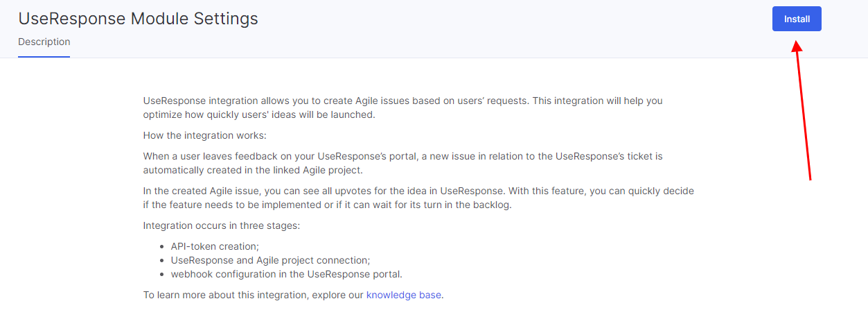Click 'automatically created in the linked Agile project' line
Viewport: 868px width, 317px height.
click(x=253, y=170)
